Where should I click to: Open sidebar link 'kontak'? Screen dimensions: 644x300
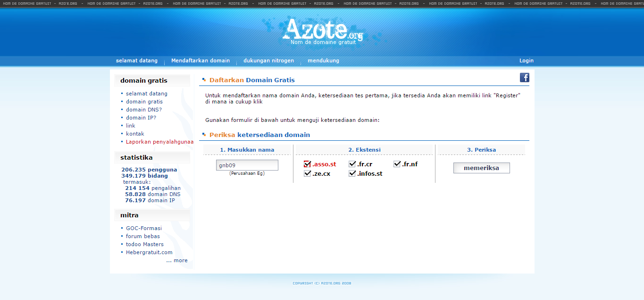click(x=135, y=134)
